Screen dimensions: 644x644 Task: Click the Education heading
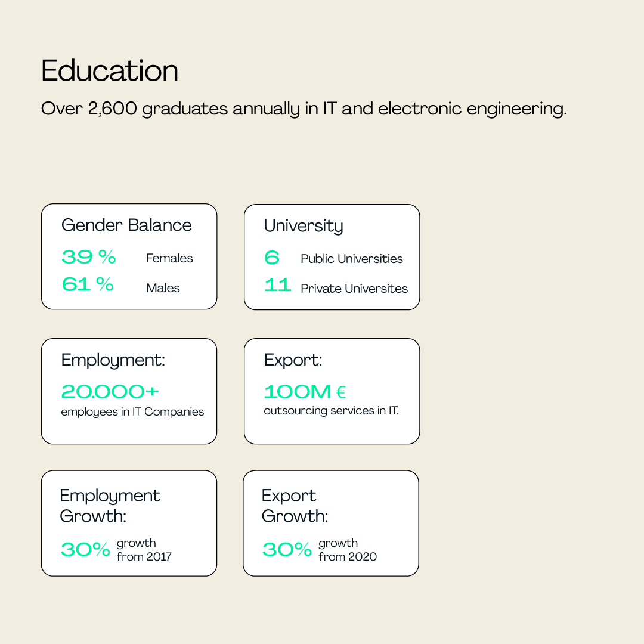110,70
